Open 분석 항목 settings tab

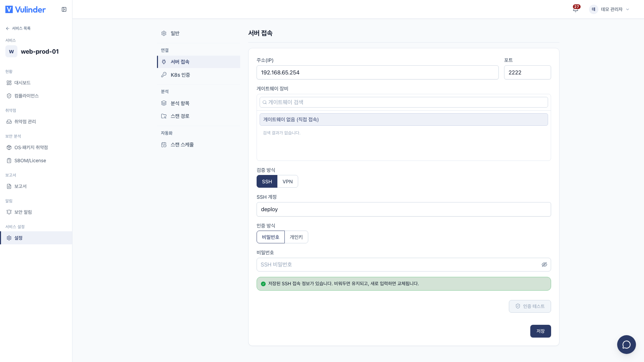point(199,103)
